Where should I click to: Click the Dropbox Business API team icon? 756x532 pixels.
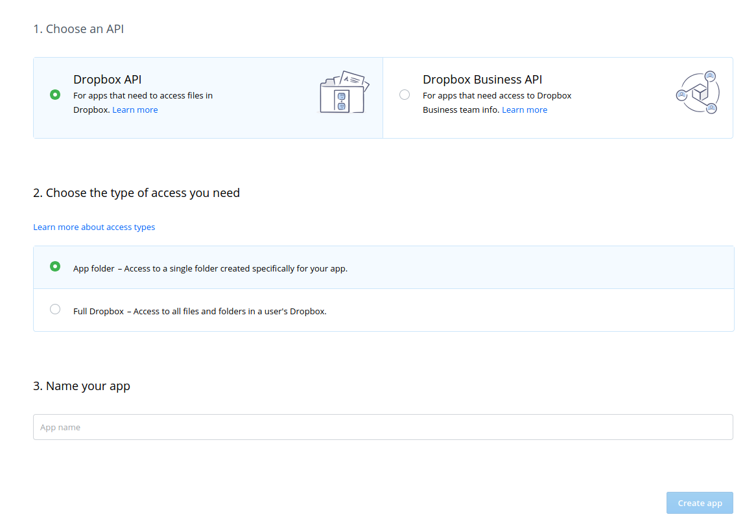698,93
